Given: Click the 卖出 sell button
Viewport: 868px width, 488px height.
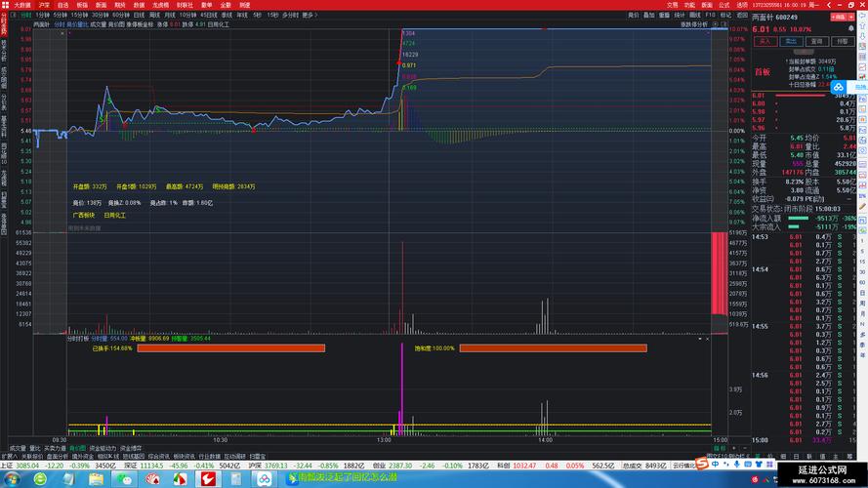Looking at the screenshot, I should 792,41.
